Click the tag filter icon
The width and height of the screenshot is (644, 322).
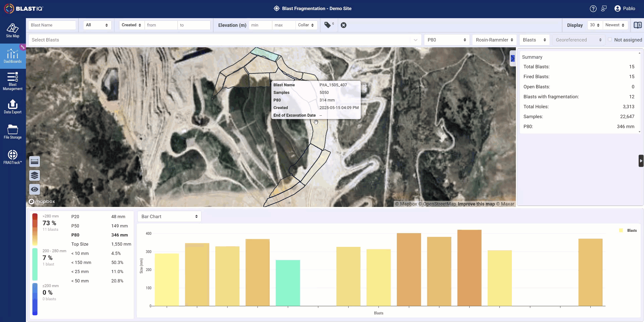pyautogui.click(x=328, y=25)
